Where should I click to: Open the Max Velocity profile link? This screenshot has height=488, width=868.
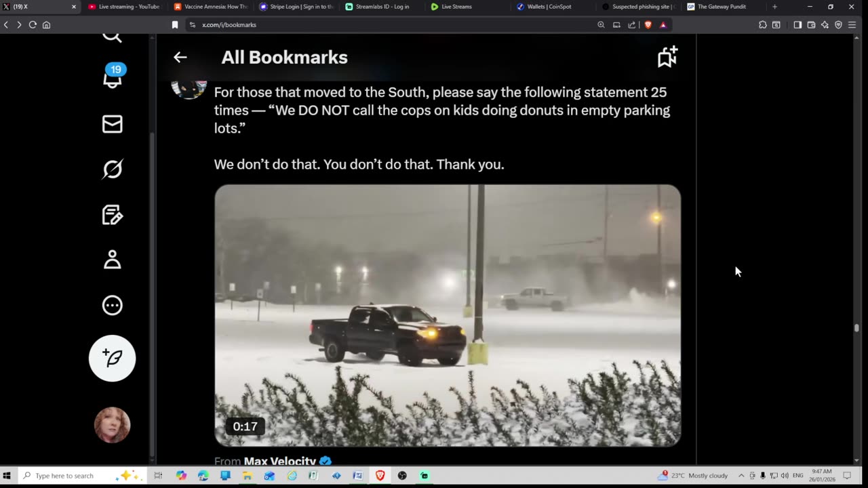point(279,462)
